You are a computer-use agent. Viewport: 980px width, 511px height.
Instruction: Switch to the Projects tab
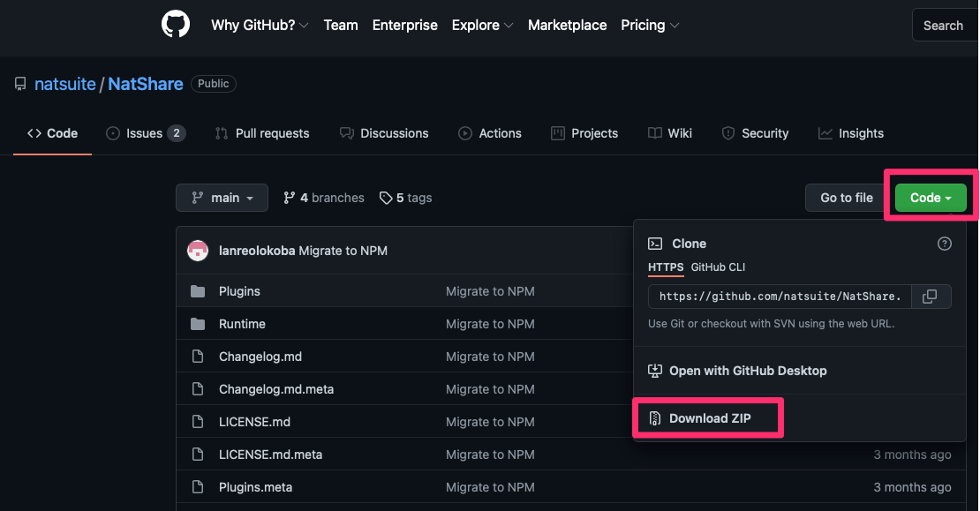584,133
